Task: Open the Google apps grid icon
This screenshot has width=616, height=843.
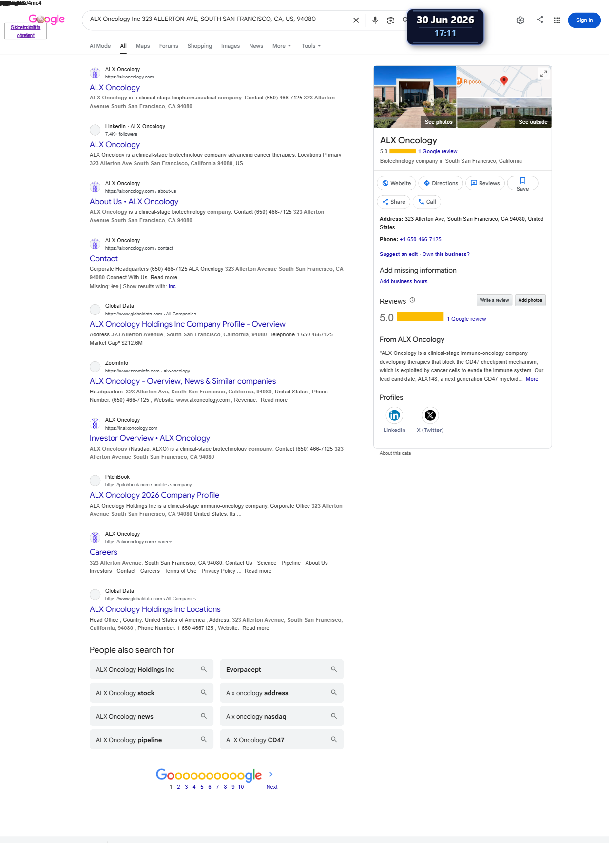Action: (557, 20)
